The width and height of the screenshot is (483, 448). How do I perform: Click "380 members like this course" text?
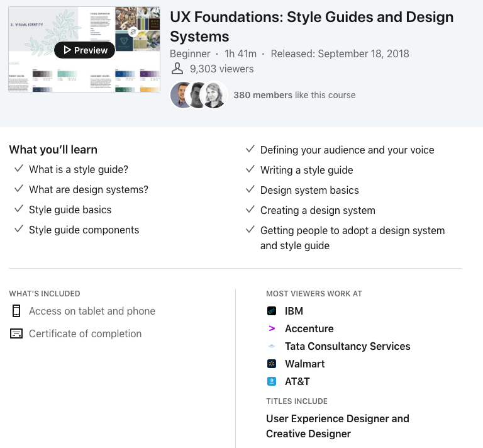click(x=294, y=95)
